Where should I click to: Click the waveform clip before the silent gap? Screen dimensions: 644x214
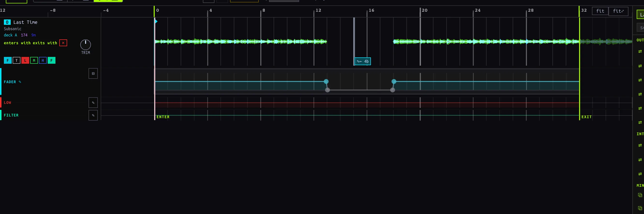241,42
